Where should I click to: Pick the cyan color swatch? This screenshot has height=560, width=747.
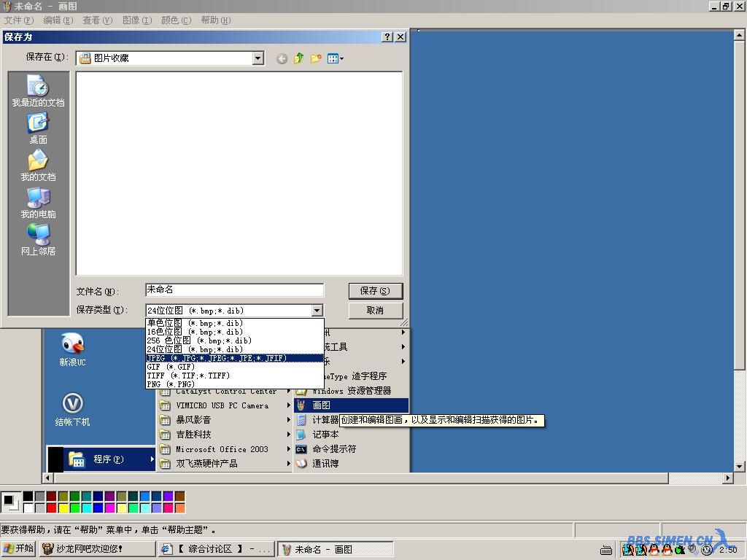pos(86,508)
